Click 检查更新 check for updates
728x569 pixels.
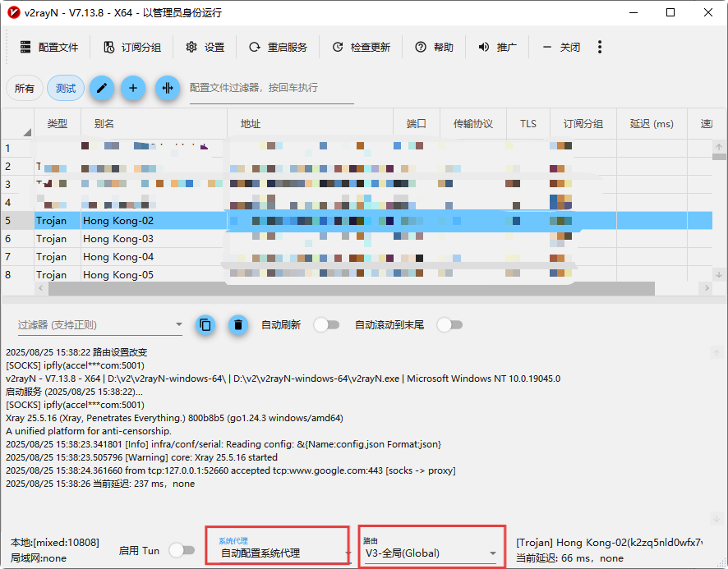click(x=361, y=48)
